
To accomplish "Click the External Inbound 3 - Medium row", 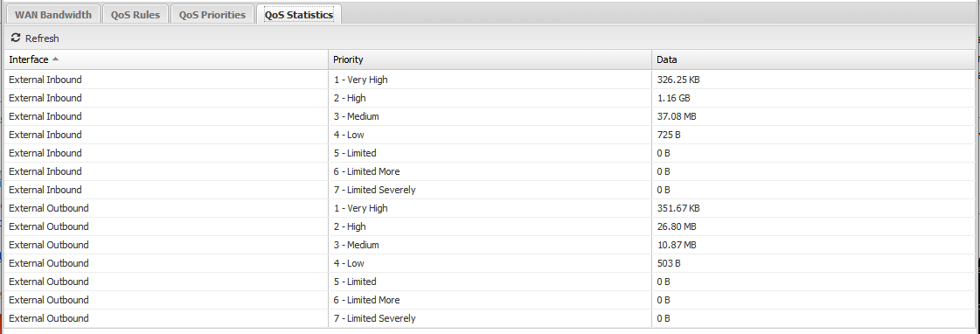I will coord(490,116).
